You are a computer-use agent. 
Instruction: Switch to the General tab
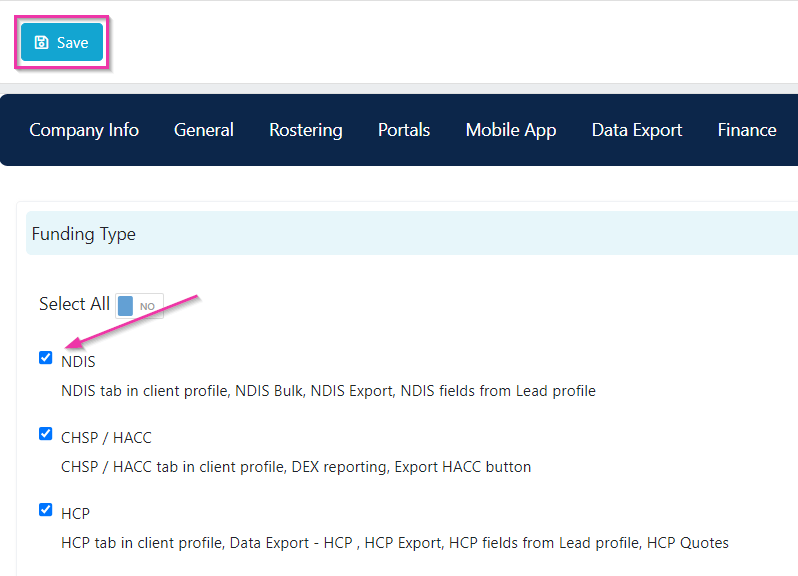tap(204, 130)
